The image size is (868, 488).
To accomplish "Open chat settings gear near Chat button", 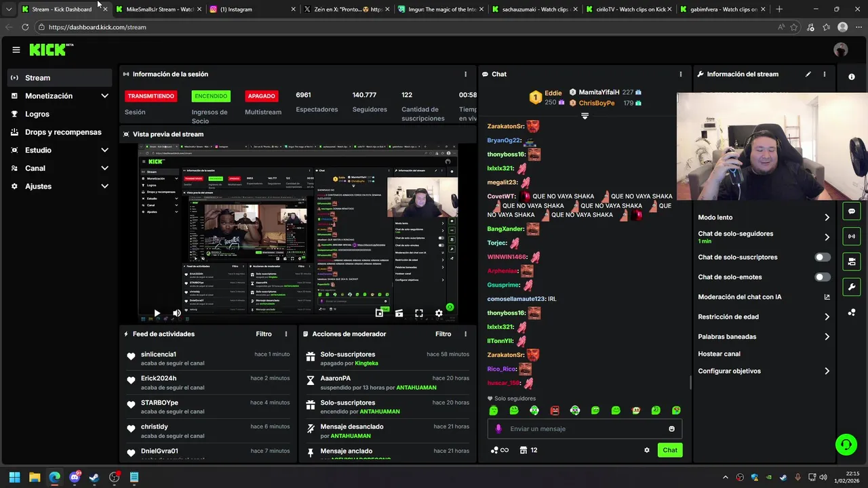I will coord(647,450).
